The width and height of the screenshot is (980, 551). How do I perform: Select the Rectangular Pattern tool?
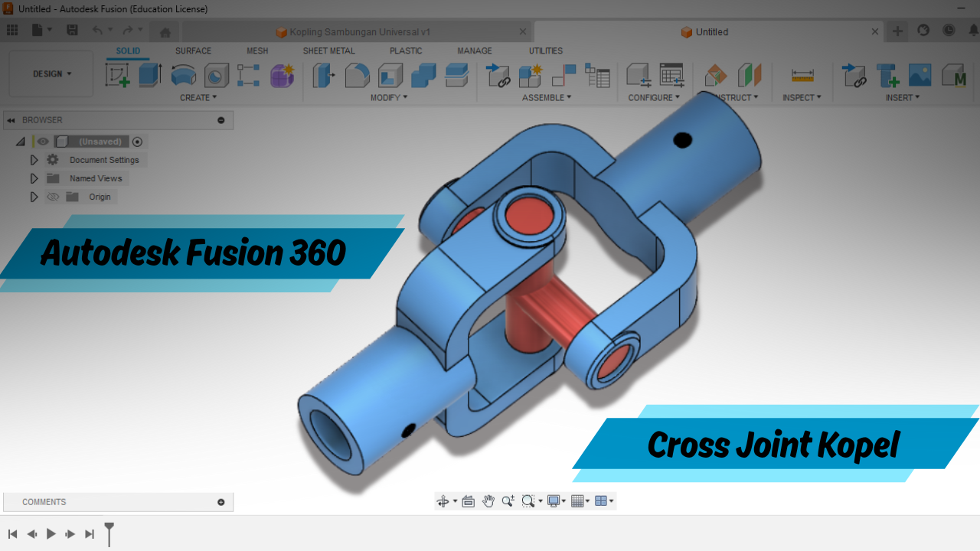point(249,75)
